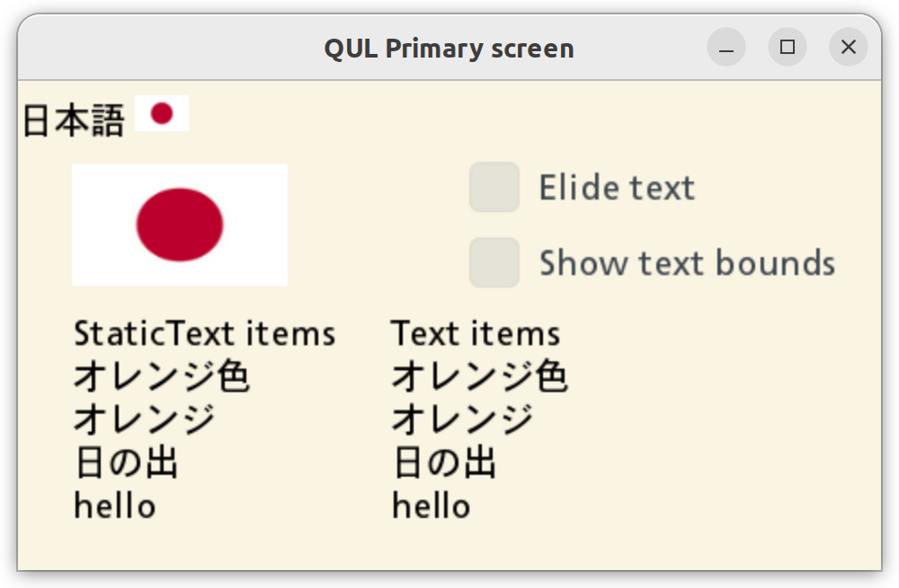
Task: Click the 日本語 language label
Action: point(73,120)
